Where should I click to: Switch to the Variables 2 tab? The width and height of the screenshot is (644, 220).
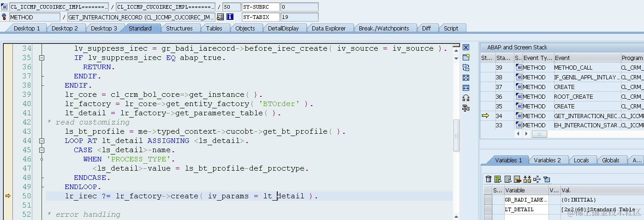(548, 160)
